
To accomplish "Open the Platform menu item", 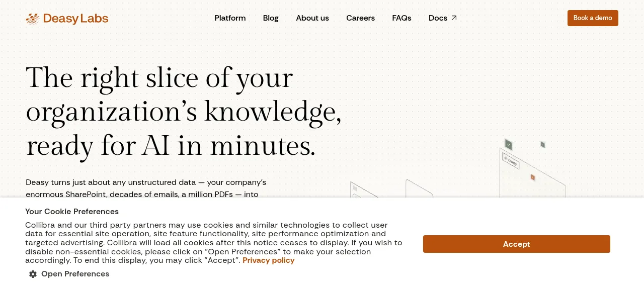I will pos(230,18).
